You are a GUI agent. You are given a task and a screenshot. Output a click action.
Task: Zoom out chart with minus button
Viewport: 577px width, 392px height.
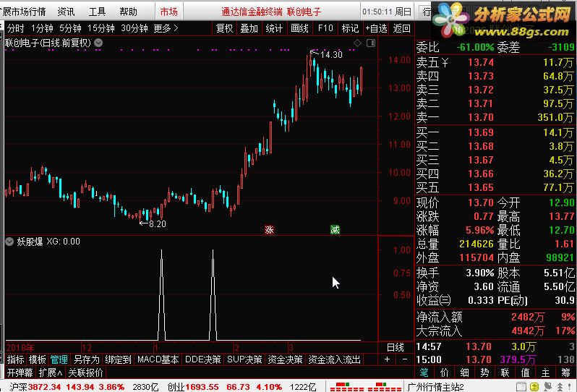[405, 359]
